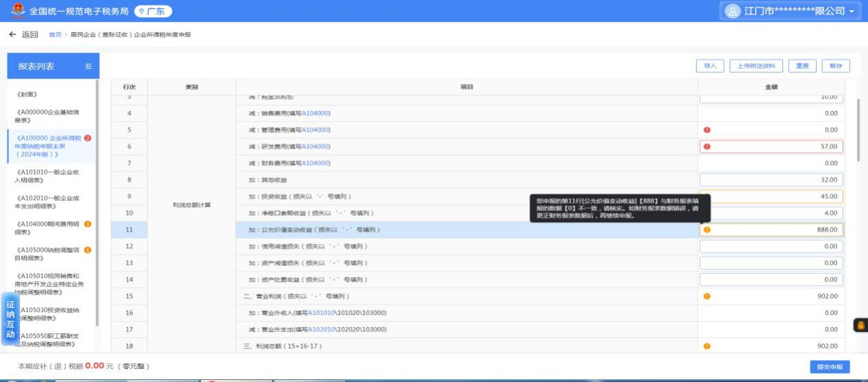Collapse the 报表列表 panel via hamburger icon
This screenshot has width=868, height=382.
tap(88, 67)
